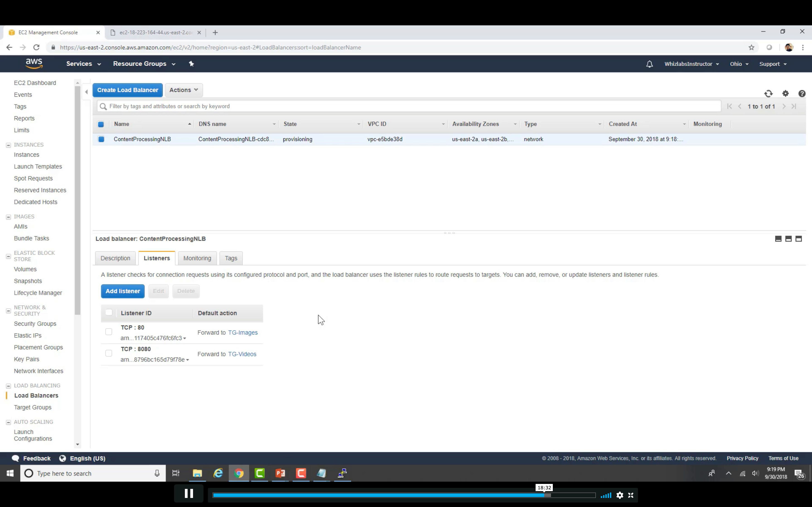Open the Actions dropdown
Viewport: 812px width, 507px height.
point(184,90)
